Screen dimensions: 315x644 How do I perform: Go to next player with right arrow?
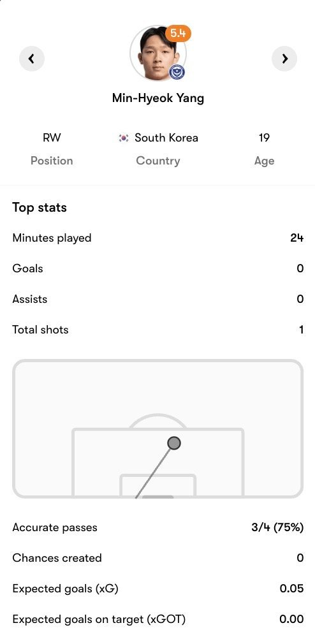(x=284, y=59)
